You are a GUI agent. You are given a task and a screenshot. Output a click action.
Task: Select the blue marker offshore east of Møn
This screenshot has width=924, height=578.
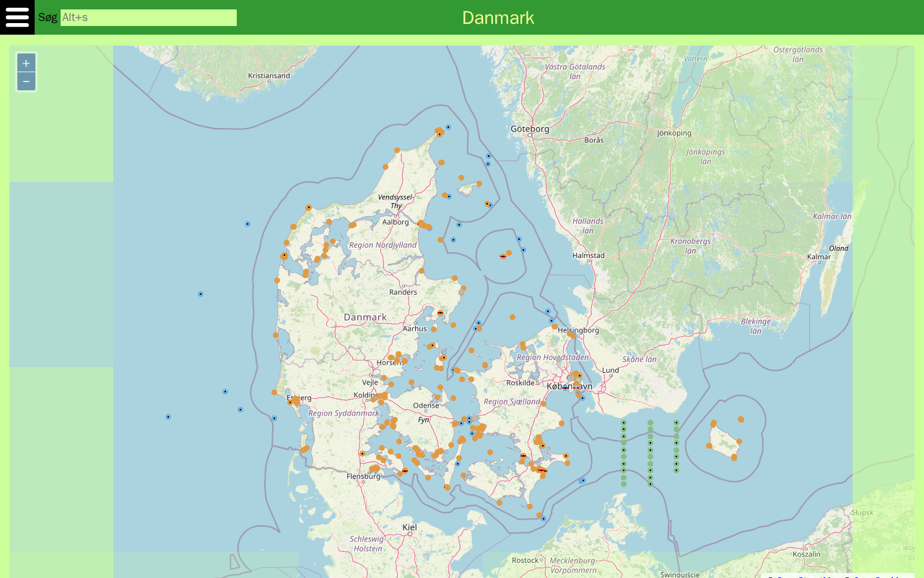click(583, 480)
